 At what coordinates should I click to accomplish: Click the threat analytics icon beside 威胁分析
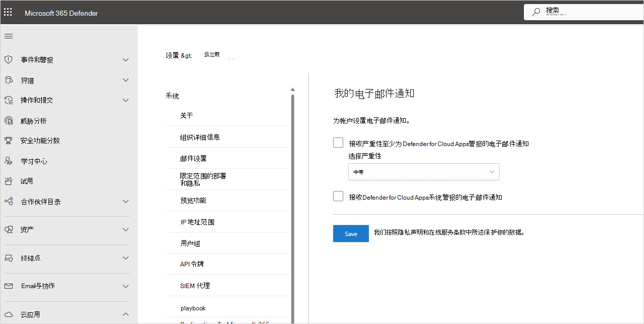[8, 121]
